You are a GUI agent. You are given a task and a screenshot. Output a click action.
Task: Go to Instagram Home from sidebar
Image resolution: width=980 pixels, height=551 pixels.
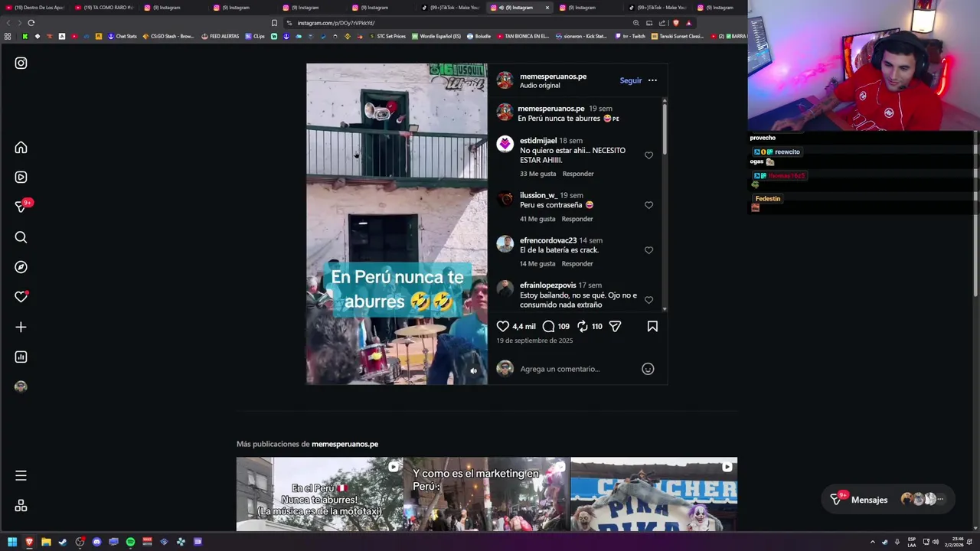tap(21, 148)
